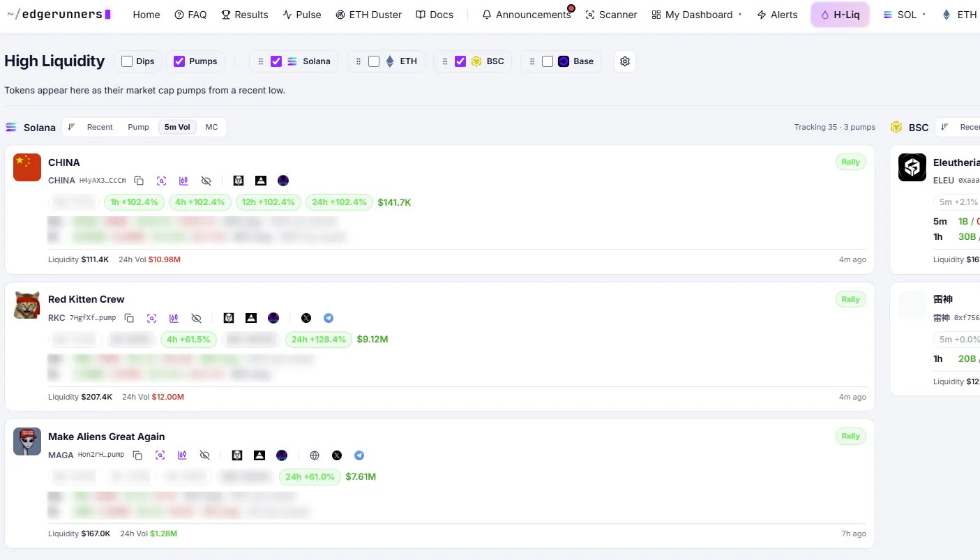Hide the Red Kitten Crew token
Screen dimensions: 980x560
196,318
